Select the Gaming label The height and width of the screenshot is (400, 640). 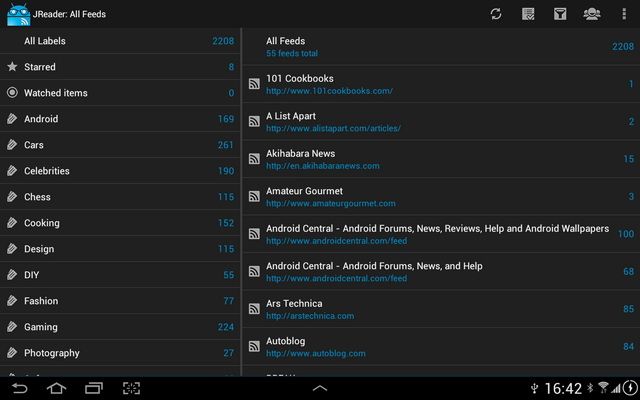click(120, 327)
